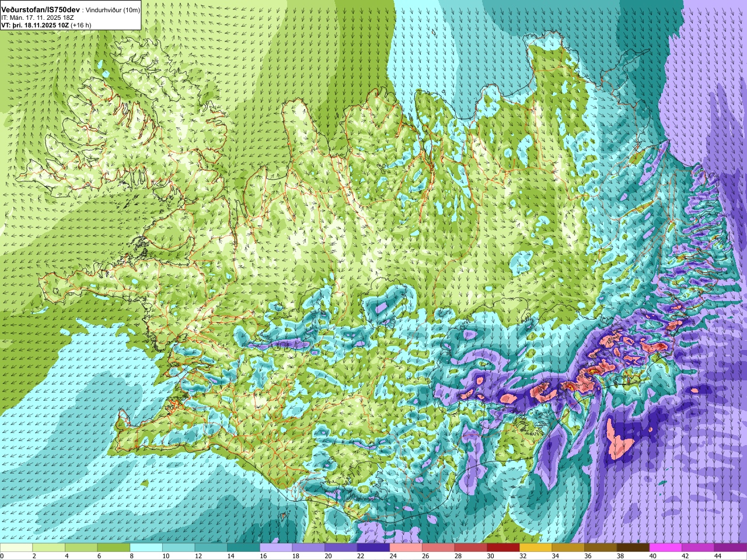
Task: Click the legend scale label 24
Action: point(393,556)
